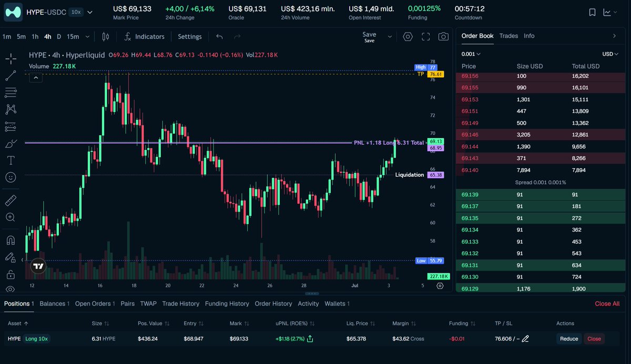Select the brush drawing tool
631x364 pixels.
click(11, 143)
